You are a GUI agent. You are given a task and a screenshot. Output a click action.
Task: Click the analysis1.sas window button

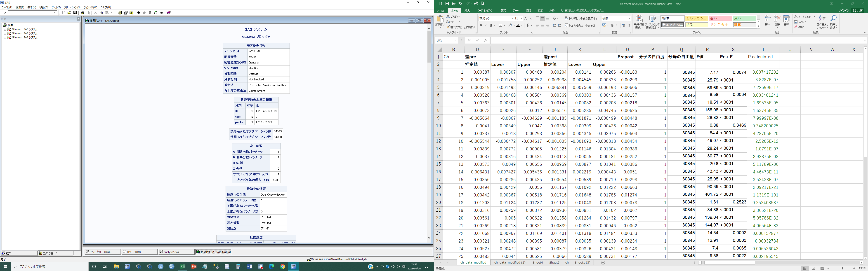click(176, 252)
